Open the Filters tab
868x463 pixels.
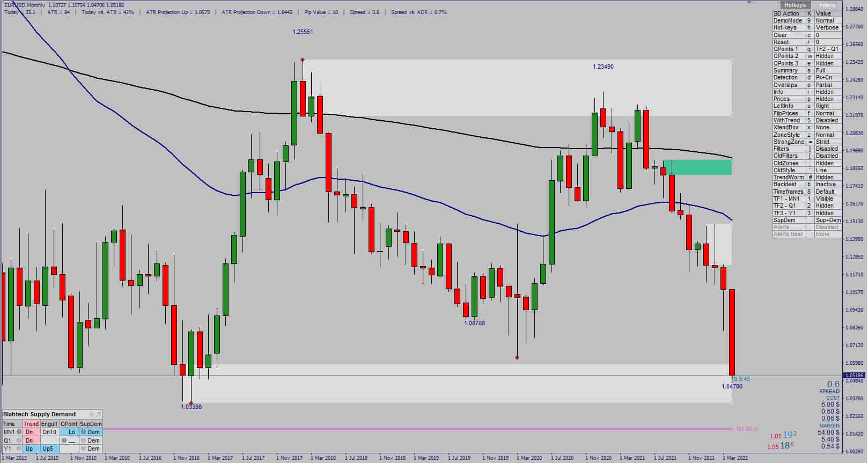827,5
